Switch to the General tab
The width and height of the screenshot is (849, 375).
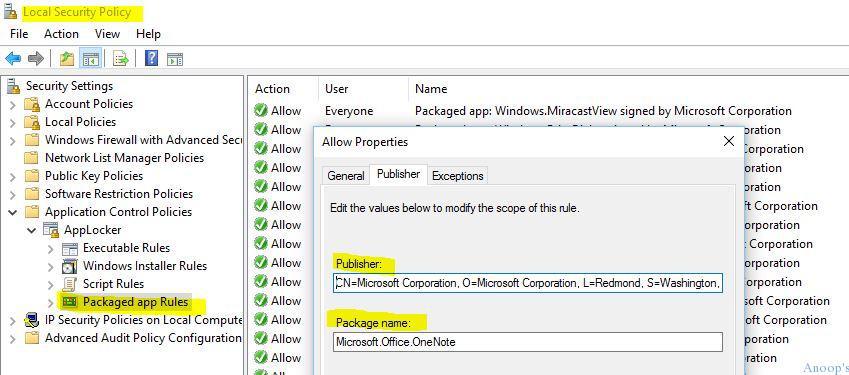click(345, 176)
